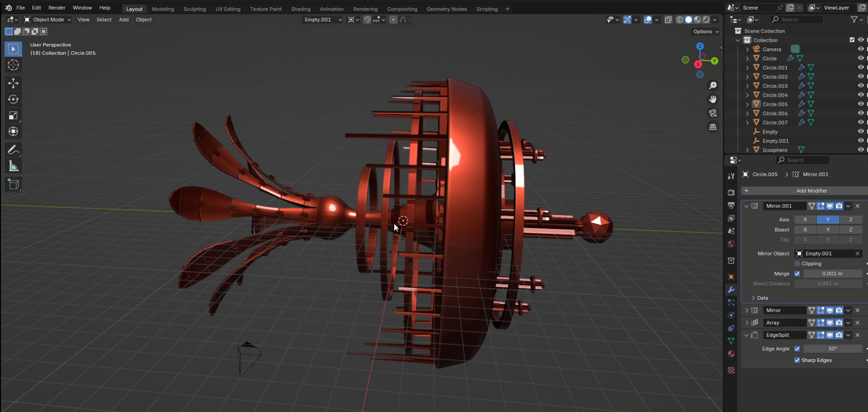Switch to rendered viewport shading
The image size is (868, 412).
point(706,20)
